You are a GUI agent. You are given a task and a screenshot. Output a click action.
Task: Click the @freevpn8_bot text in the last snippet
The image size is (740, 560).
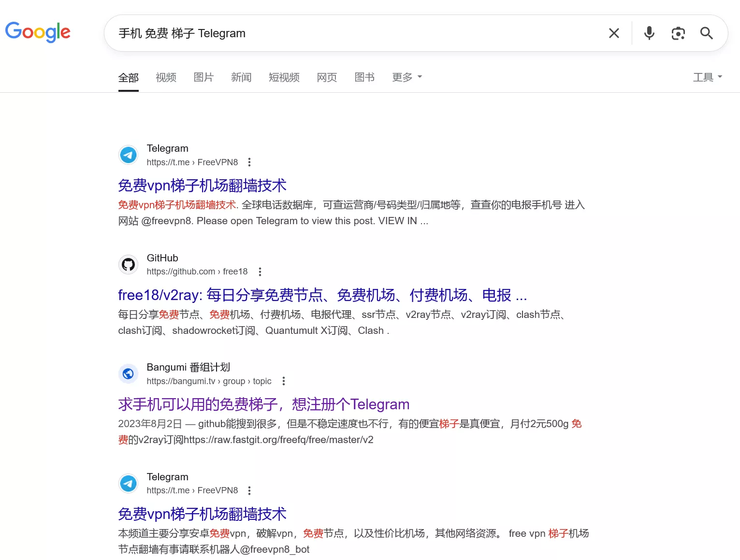tap(275, 549)
